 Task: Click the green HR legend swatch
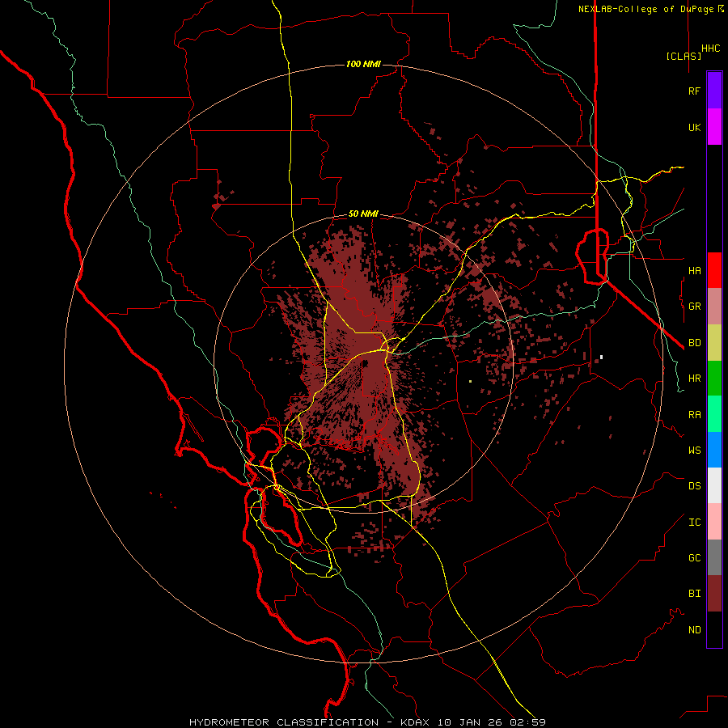click(714, 379)
